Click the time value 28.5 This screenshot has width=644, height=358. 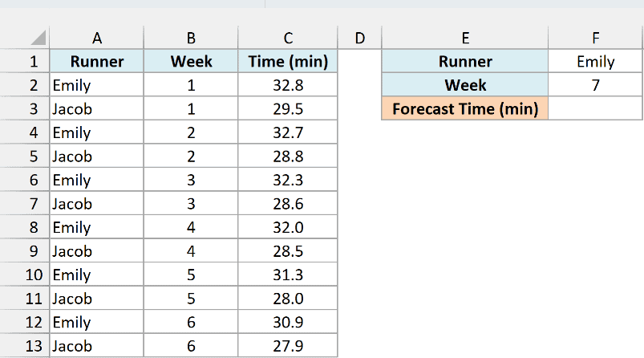click(288, 250)
